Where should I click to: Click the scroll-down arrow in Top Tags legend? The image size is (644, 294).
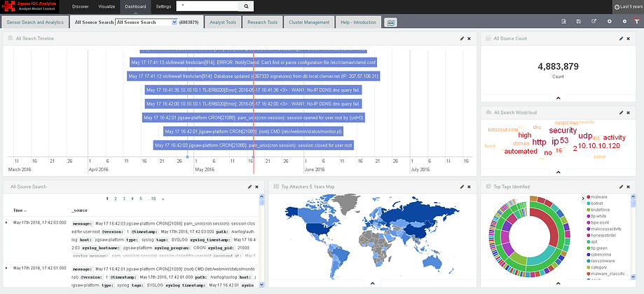click(x=633, y=279)
